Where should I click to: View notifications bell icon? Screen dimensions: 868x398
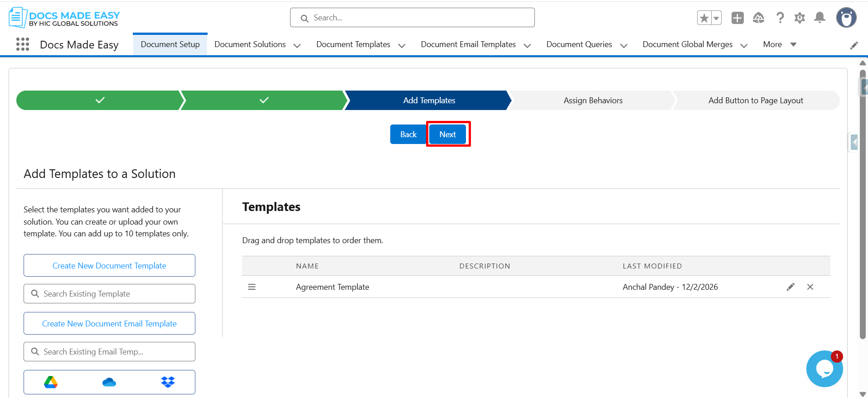coord(820,18)
